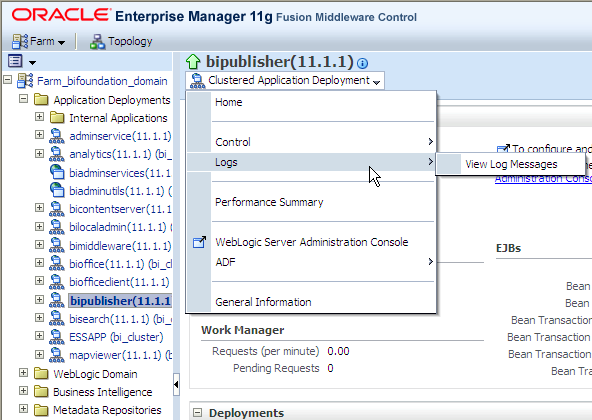Screen dimensions: 592x420
Task: Select Business Intelligence folder label
Action: [x=103, y=392]
